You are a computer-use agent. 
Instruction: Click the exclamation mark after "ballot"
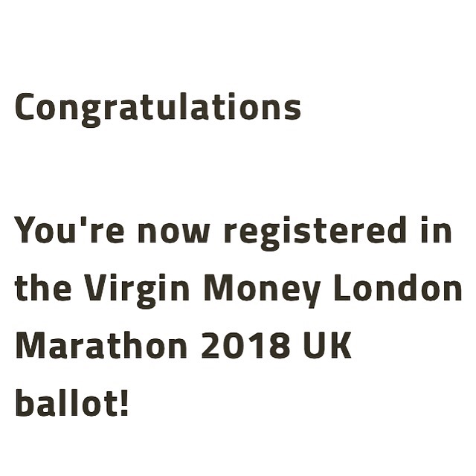[122, 403]
